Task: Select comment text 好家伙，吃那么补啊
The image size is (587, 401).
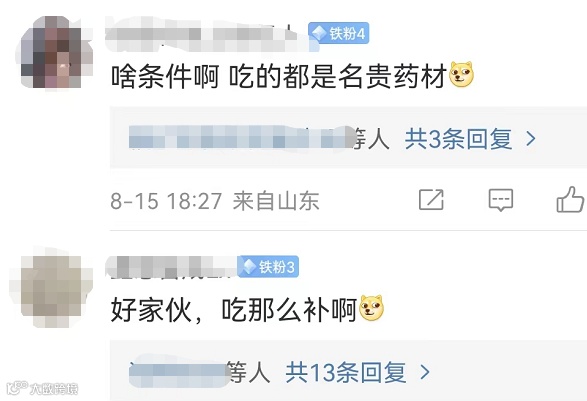Action: click(234, 310)
